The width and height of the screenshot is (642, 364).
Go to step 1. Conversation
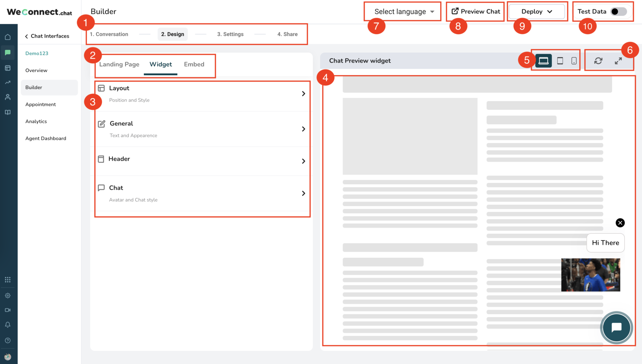pos(109,34)
